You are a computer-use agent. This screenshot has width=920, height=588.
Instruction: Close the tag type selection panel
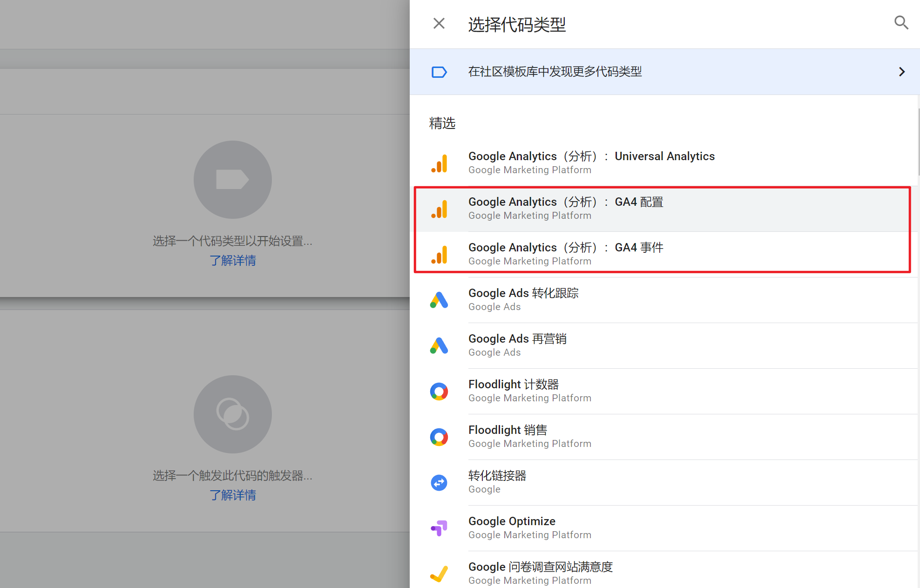[x=439, y=23]
